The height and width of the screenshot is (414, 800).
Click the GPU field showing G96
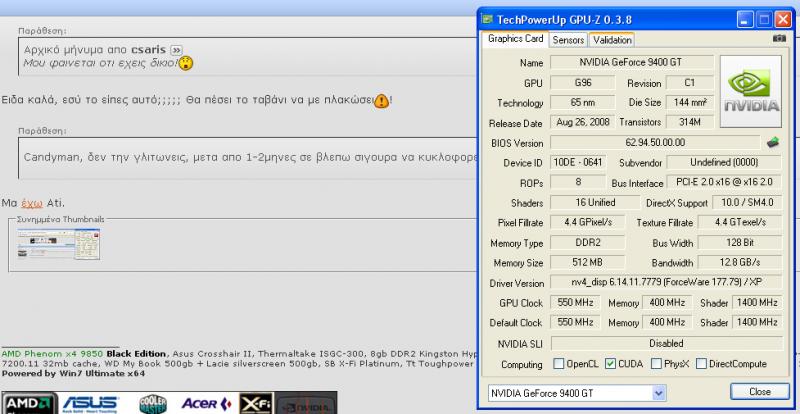pos(583,82)
